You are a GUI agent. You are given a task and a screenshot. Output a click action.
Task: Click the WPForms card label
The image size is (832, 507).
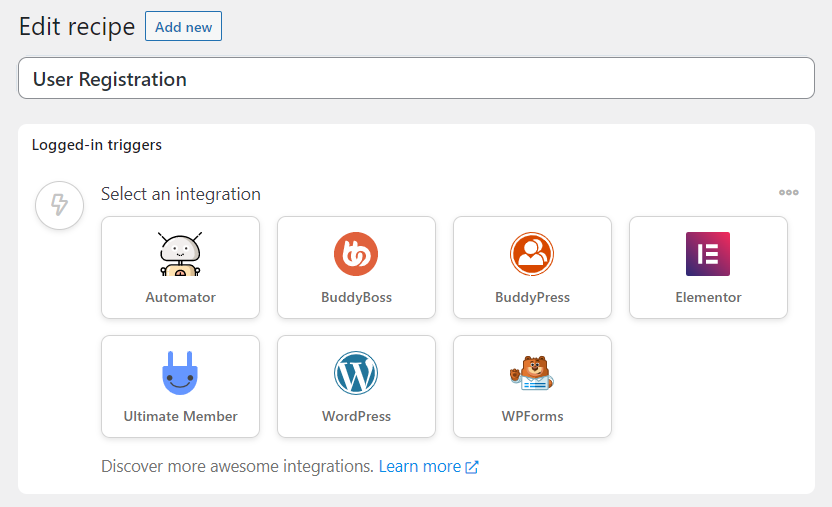pyautogui.click(x=532, y=416)
